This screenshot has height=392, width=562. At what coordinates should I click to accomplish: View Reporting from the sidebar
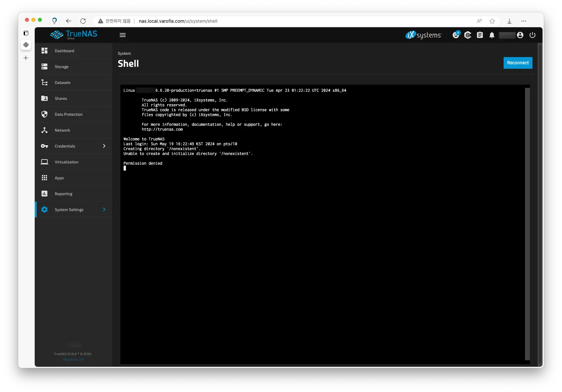click(x=74, y=194)
